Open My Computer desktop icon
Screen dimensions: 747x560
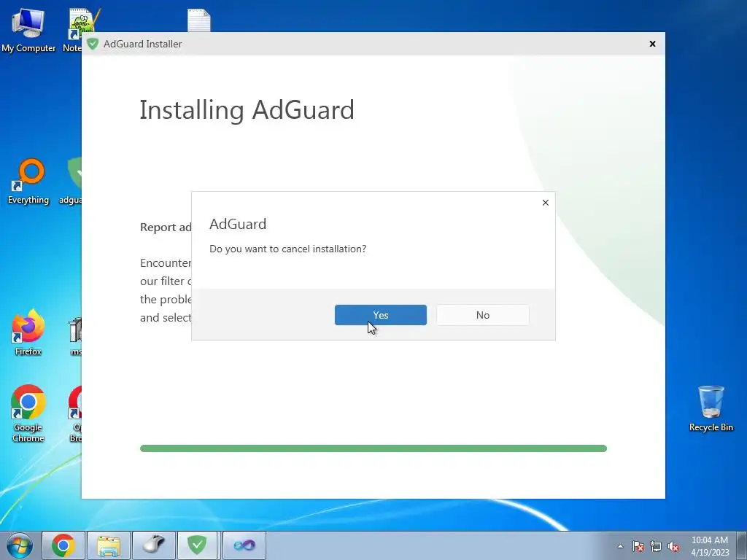(28, 30)
